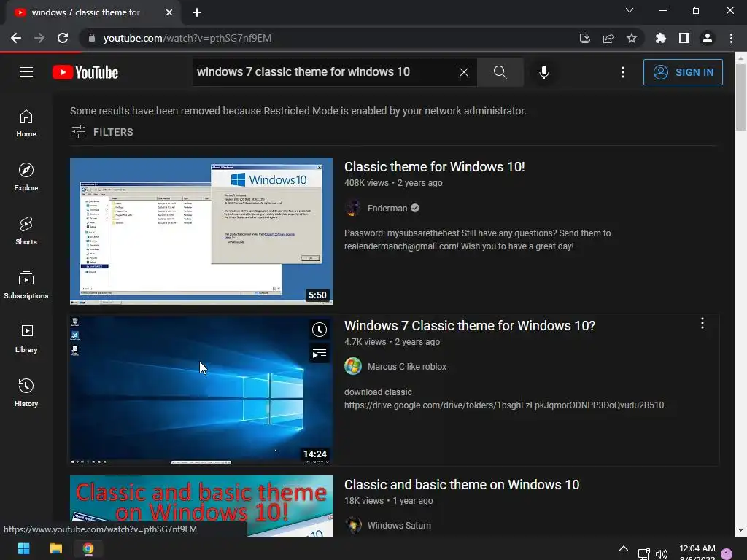The image size is (747, 560).
Task: Open the Chrome extensions puzzle icon
Action: (x=661, y=38)
